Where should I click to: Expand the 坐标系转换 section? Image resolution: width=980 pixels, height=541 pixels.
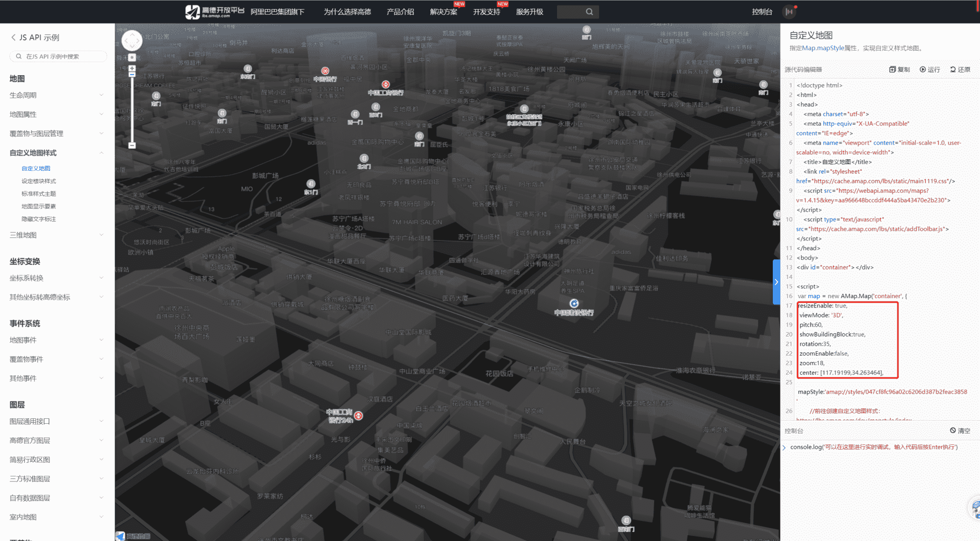[57, 278]
